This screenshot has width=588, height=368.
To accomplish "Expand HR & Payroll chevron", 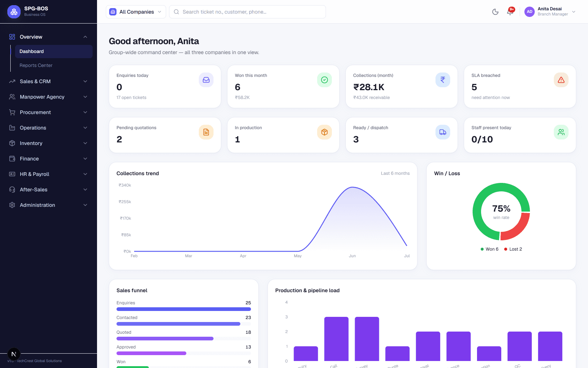I will point(85,174).
